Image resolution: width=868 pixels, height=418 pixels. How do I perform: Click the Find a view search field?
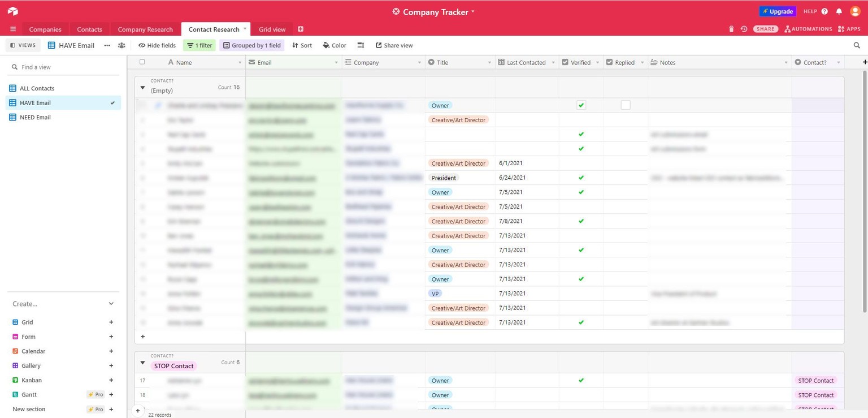(x=63, y=67)
